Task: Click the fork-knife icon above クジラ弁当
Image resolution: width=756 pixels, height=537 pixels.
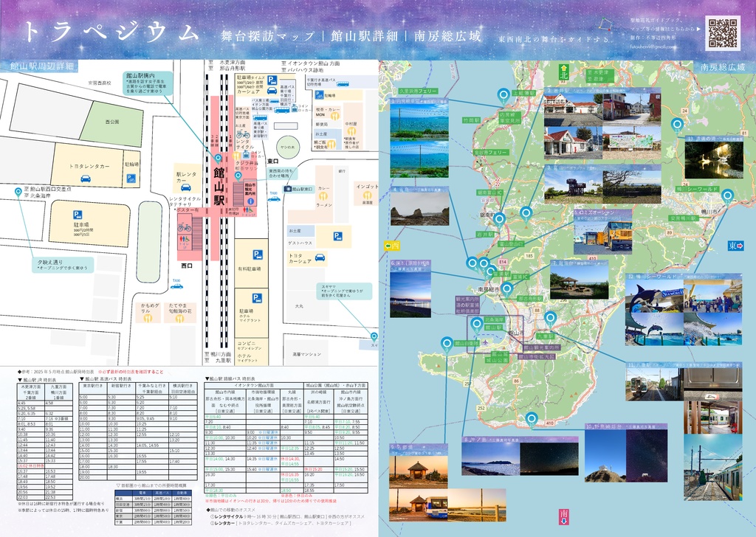Action: click(236, 156)
